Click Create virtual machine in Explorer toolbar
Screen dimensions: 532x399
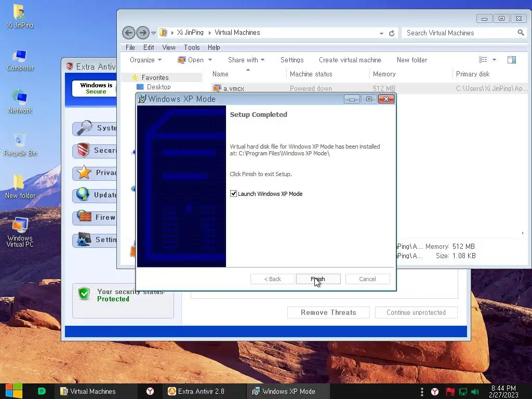[350, 60]
